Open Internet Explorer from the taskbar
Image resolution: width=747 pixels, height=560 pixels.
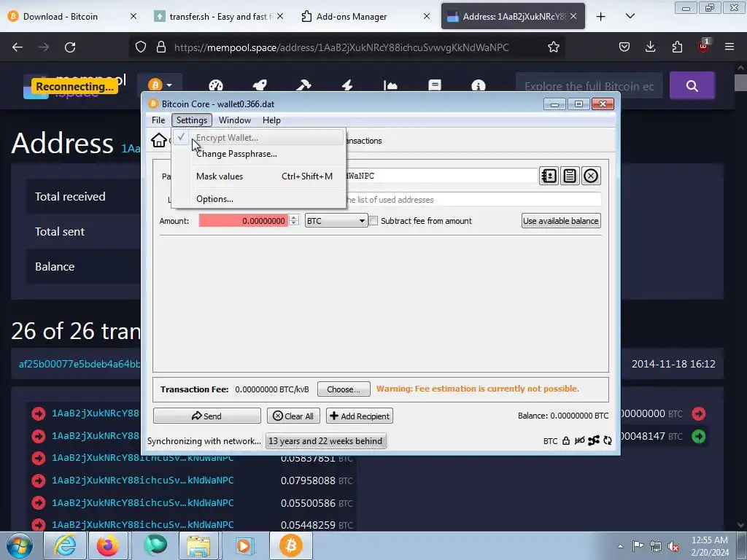(65, 545)
